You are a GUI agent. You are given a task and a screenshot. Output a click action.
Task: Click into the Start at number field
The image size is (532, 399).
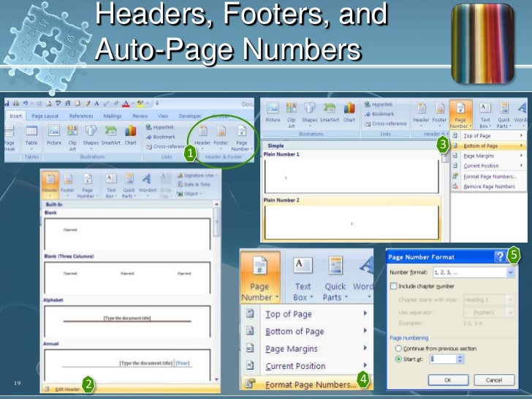click(442, 359)
